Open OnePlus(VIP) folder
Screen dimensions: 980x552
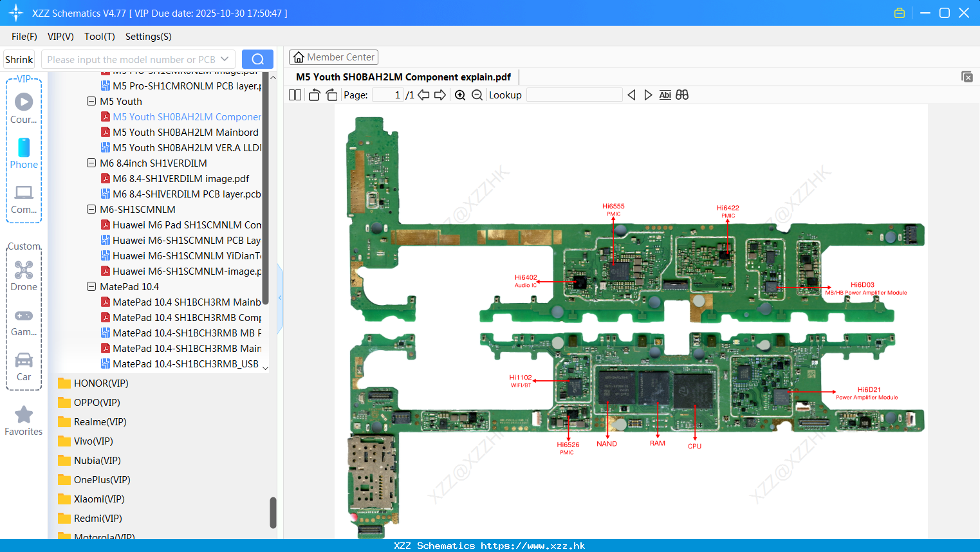point(94,479)
